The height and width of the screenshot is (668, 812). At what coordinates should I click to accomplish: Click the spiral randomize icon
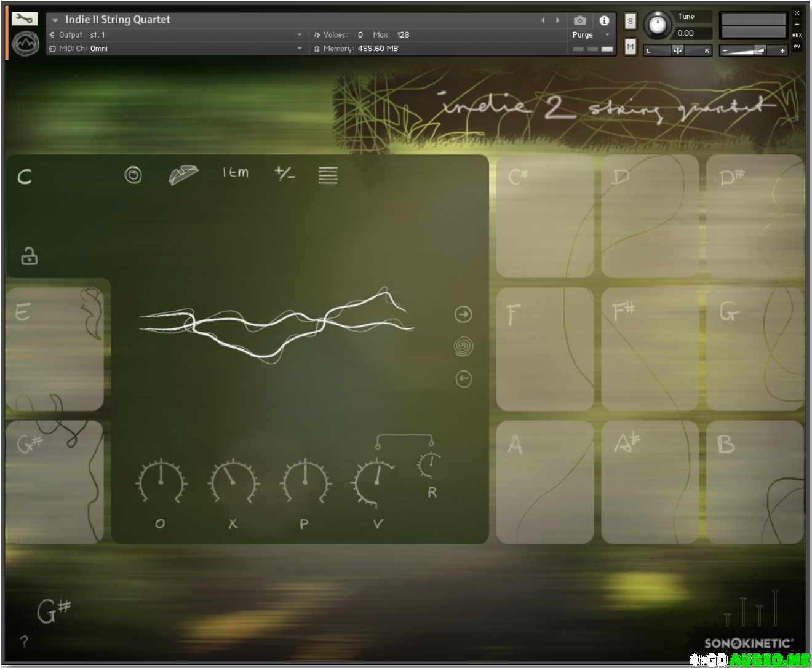463,346
